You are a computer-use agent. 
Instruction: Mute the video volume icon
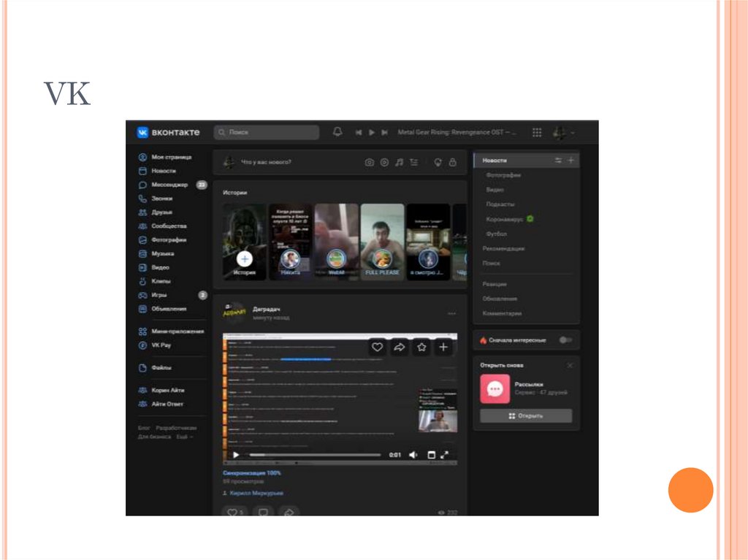point(413,455)
